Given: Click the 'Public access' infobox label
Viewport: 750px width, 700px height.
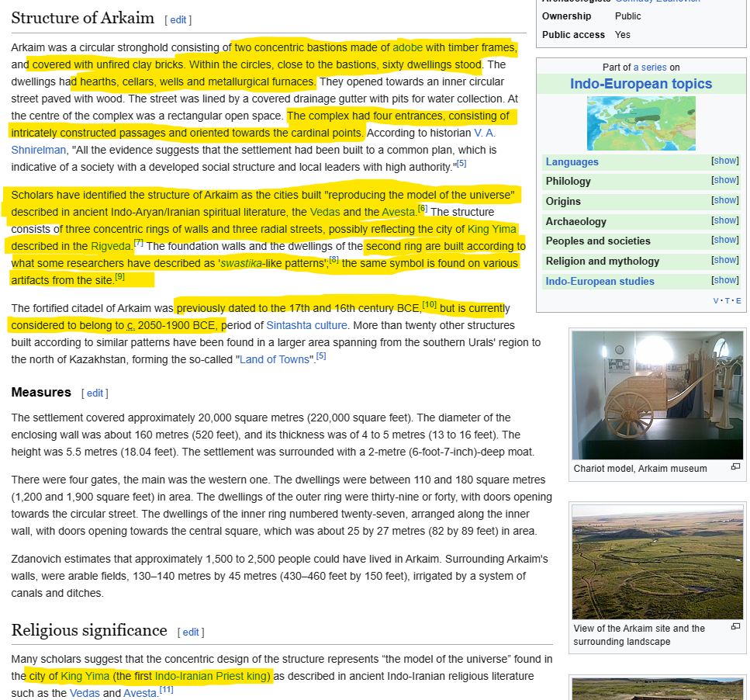Looking at the screenshot, I should pyautogui.click(x=573, y=35).
